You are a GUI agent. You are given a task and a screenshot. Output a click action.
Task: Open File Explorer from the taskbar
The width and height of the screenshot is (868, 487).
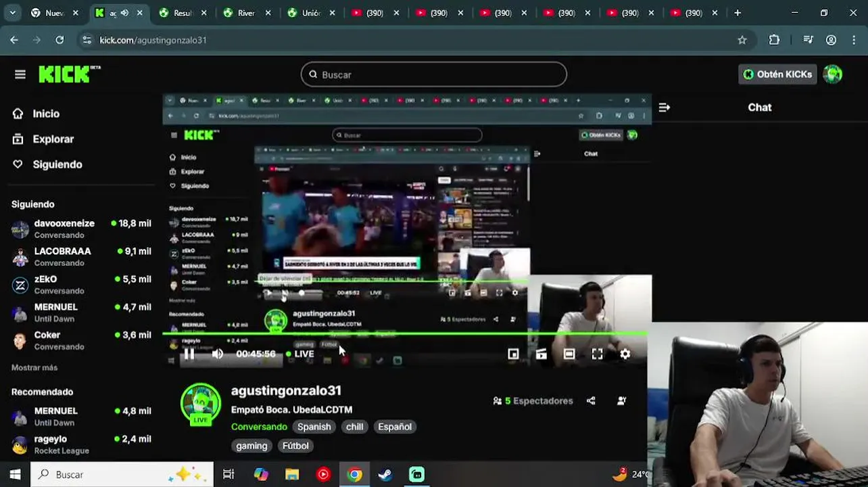tap(292, 474)
